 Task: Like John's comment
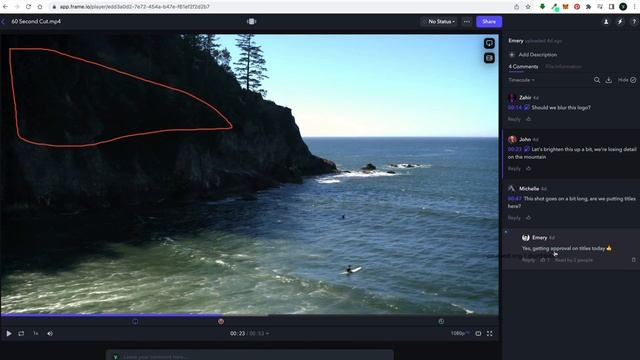point(528,169)
